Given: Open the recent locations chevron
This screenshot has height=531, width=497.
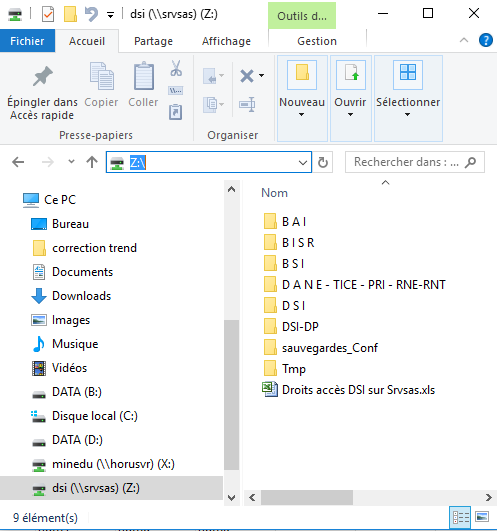Looking at the screenshot, I should pyautogui.click(x=71, y=162).
